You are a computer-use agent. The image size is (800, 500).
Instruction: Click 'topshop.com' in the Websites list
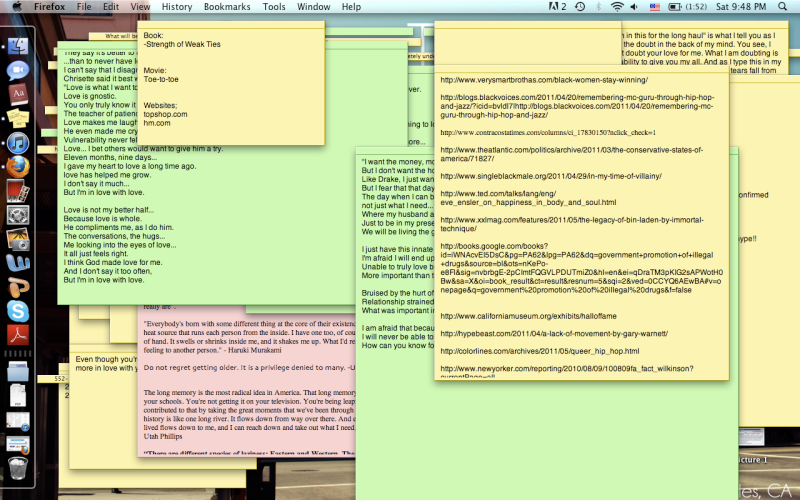pos(165,114)
